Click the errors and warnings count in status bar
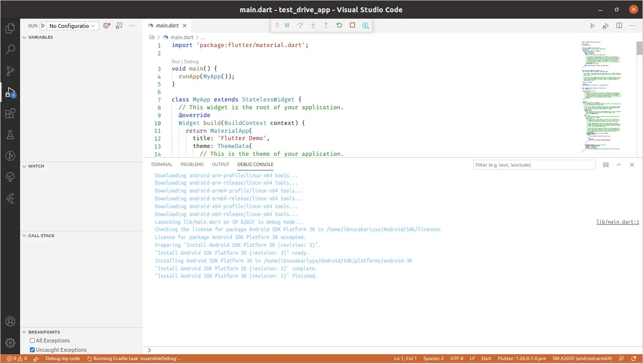The width and height of the screenshot is (643, 364). pyautogui.click(x=17, y=359)
